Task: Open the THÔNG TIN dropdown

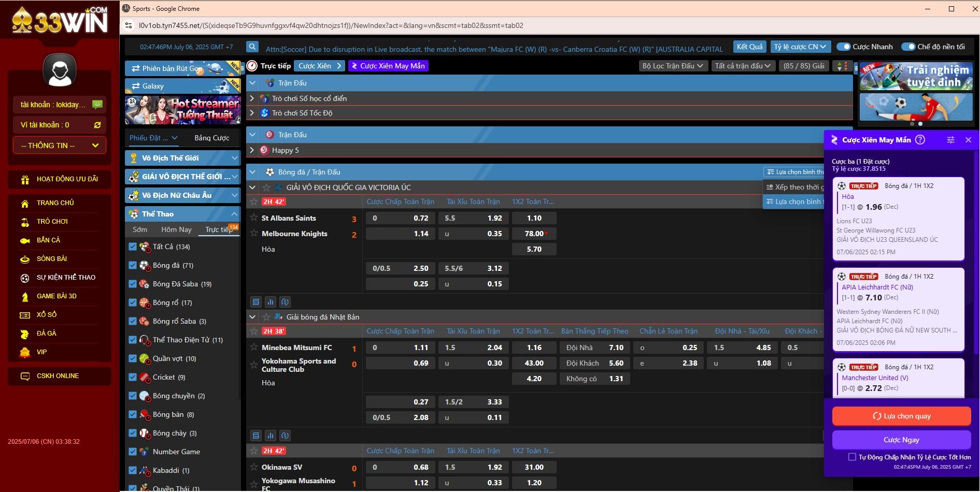Action: 60,146
